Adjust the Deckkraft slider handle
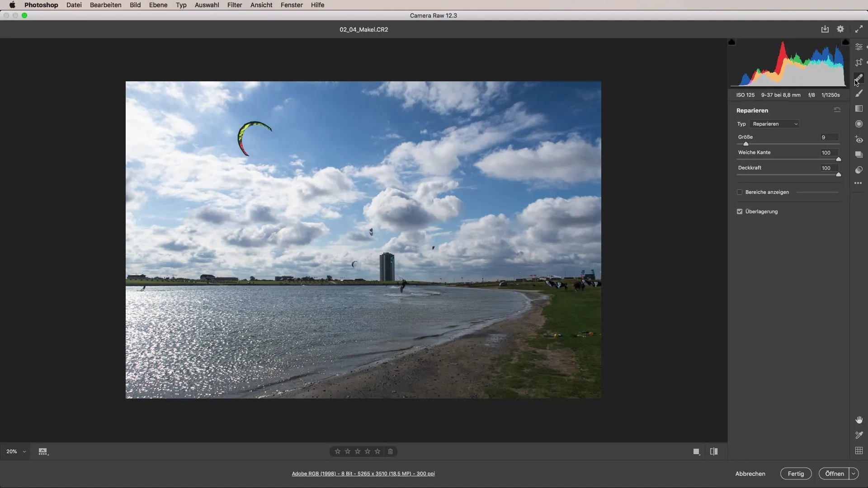Screen dimensions: 868x488 tap(838, 174)
